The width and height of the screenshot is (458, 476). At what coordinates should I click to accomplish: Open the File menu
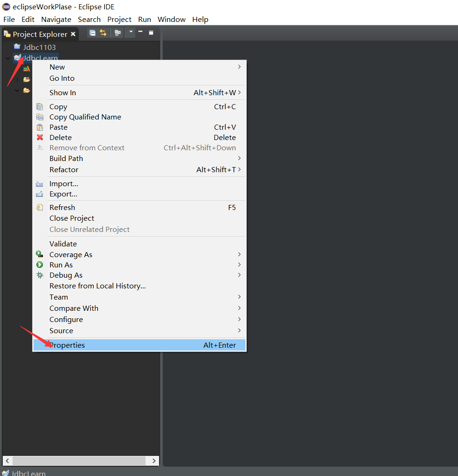[x=9, y=20]
